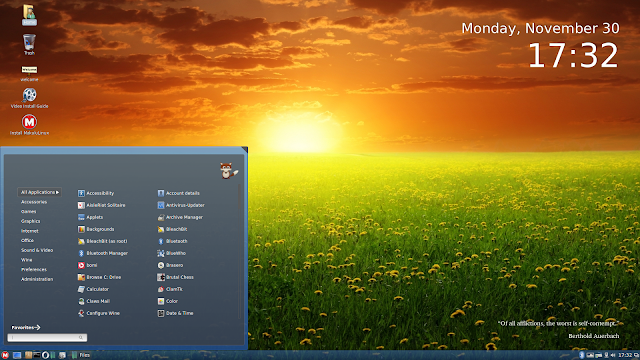
Task: Launch BleachBit (as root)
Action: click(102, 241)
